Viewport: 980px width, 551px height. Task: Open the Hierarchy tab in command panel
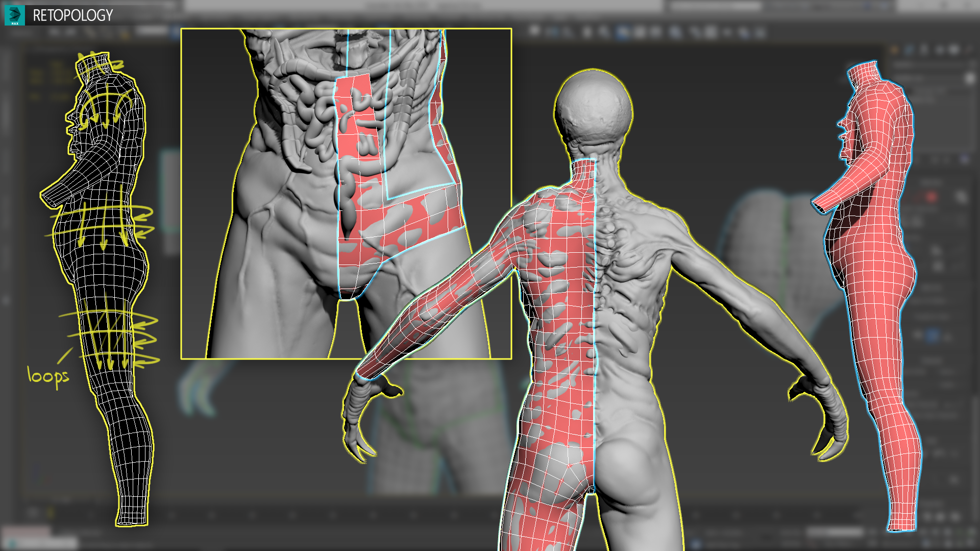click(x=924, y=50)
